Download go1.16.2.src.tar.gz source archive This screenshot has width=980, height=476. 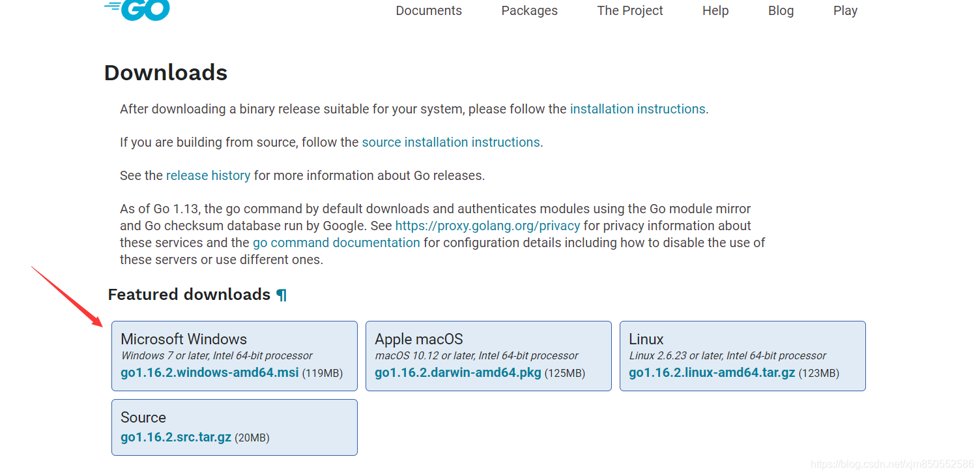[176, 437]
